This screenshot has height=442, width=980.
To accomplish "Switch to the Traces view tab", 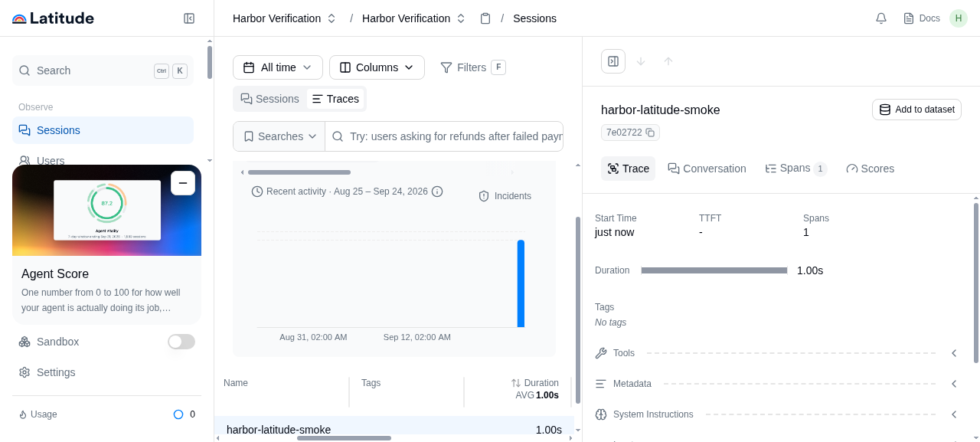I will click(335, 99).
